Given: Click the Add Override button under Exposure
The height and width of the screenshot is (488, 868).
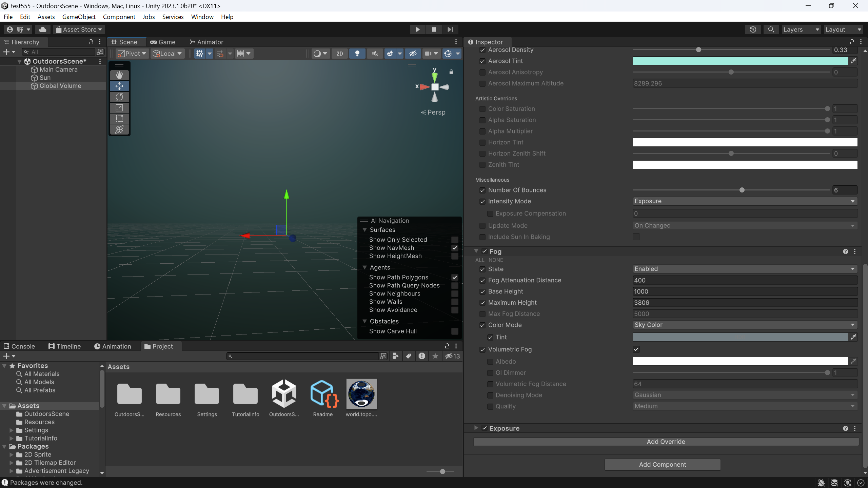Looking at the screenshot, I should 665,441.
